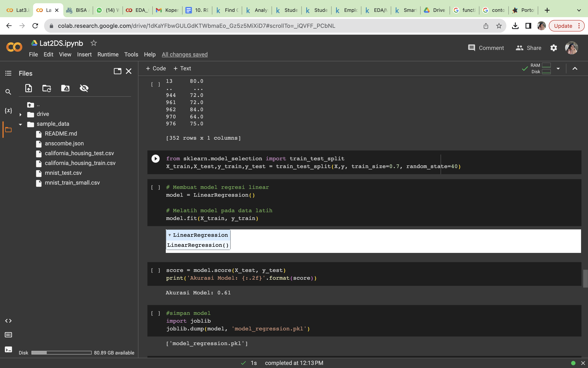This screenshot has height=368, width=588.
Task: Open the Colab account avatar
Action: [571, 48]
